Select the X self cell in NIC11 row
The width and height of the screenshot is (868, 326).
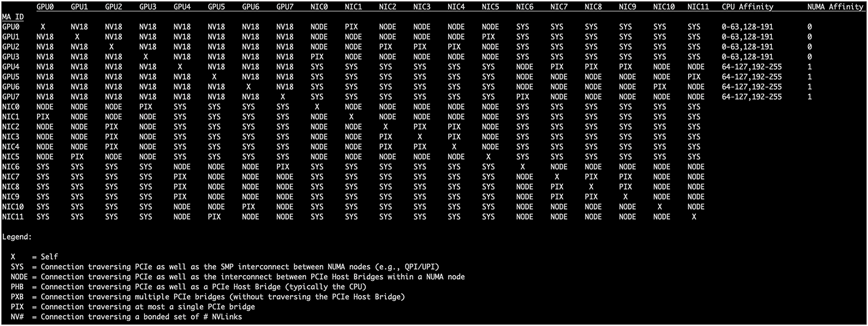point(694,216)
